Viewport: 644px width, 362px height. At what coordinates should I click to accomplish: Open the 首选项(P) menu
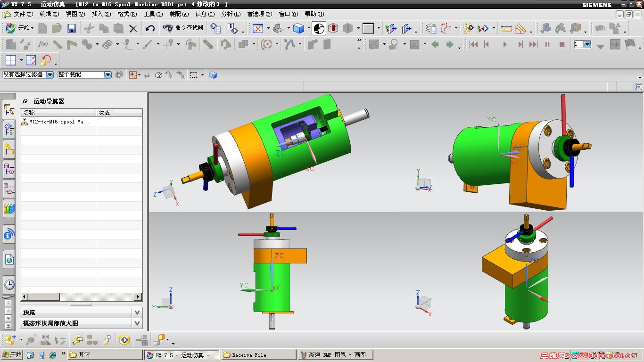point(260,14)
